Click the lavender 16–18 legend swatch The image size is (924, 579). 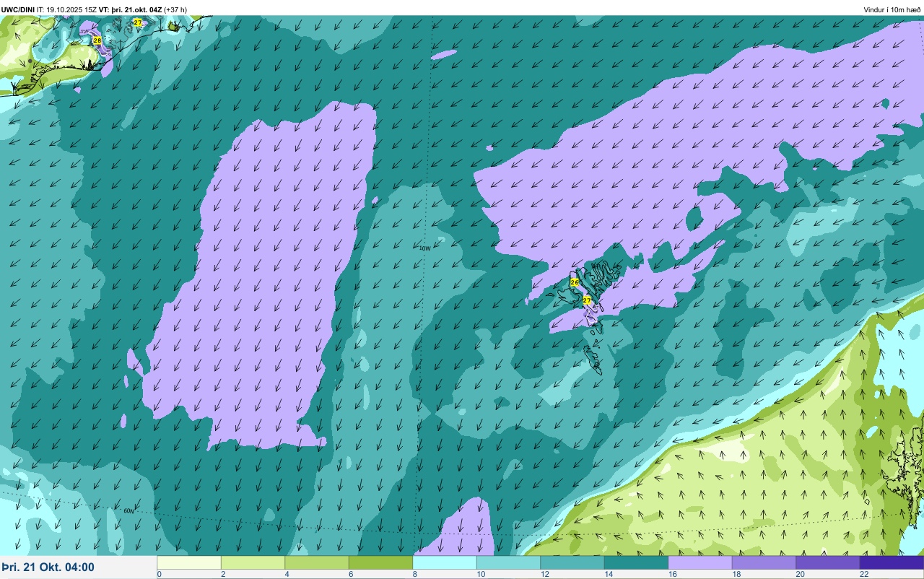click(x=700, y=562)
